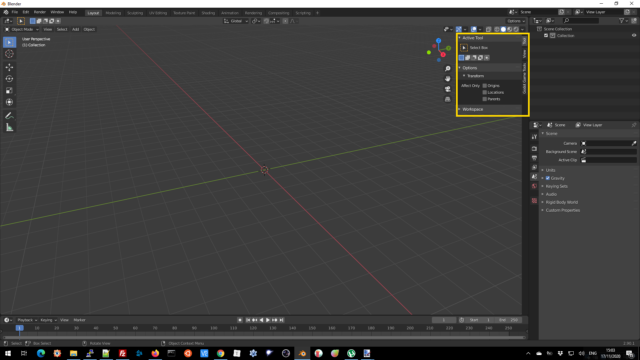Uncheck the Gravity checkbox
640x360 pixels.
[x=548, y=178]
